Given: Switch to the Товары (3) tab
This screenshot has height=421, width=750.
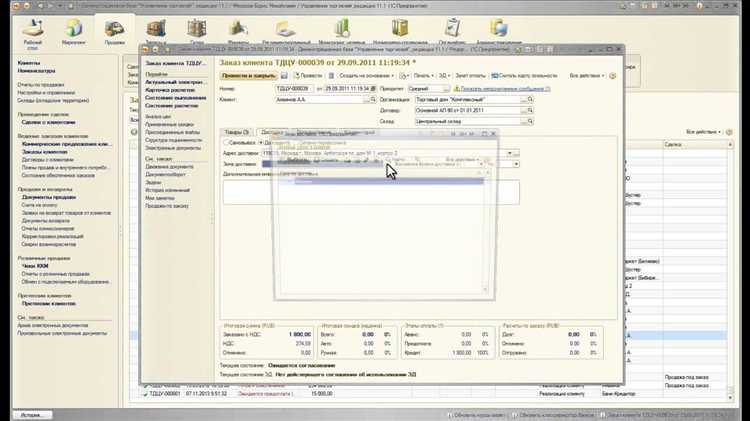Looking at the screenshot, I should coord(237,132).
